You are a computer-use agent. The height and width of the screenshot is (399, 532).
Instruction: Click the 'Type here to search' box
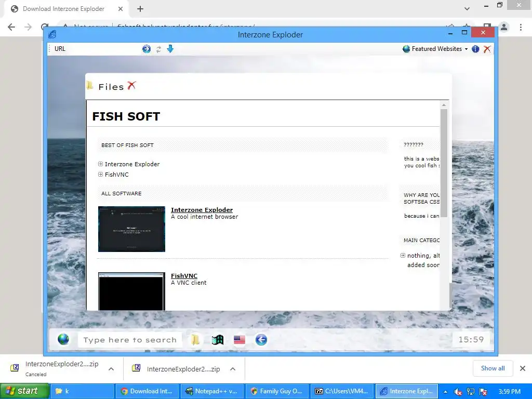pyautogui.click(x=130, y=340)
